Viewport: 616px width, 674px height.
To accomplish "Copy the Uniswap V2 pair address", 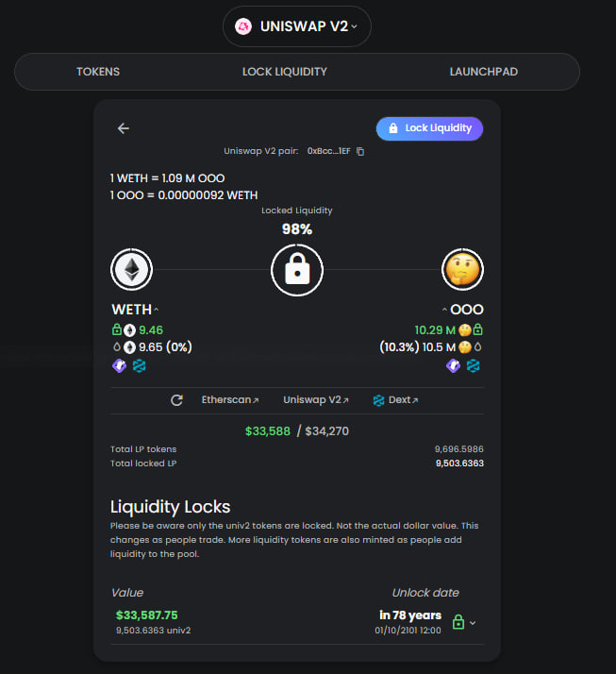I will pyautogui.click(x=360, y=151).
